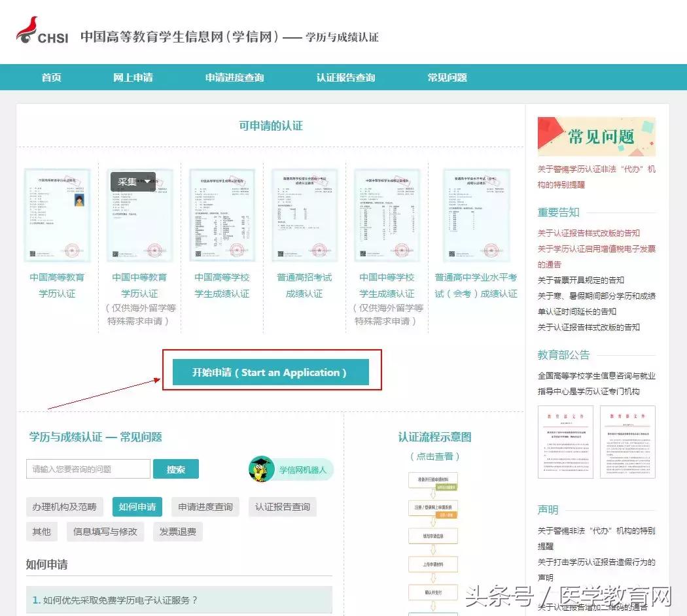This screenshot has height=616, width=687.
Task: Open the 采集 dropdown on the certificate card
Action: tap(132, 182)
